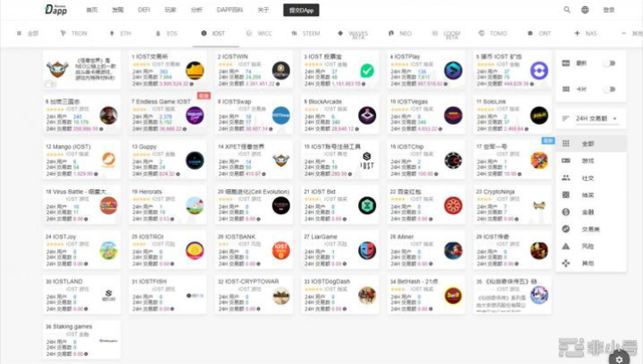Filter by 交易类 exchange category

[x=591, y=229]
